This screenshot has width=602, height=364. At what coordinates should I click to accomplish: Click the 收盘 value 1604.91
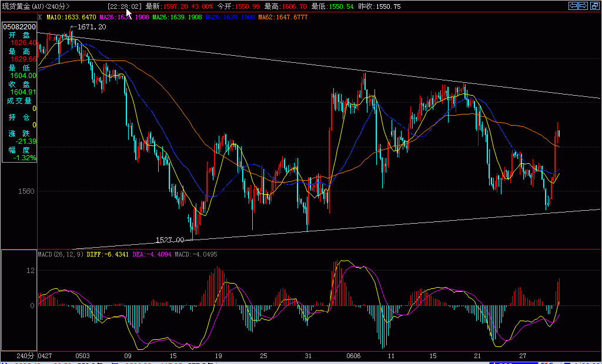[x=24, y=92]
